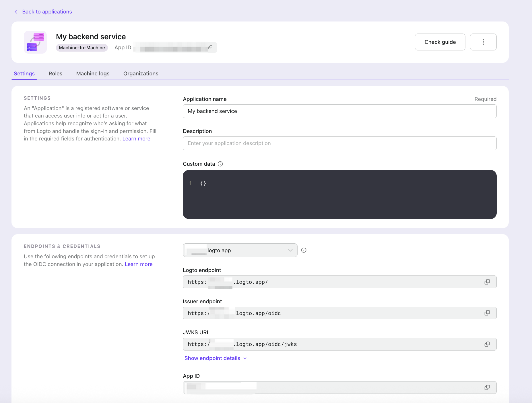The height and width of the screenshot is (403, 532).
Task: Click the back arrow icon
Action: (x=16, y=12)
